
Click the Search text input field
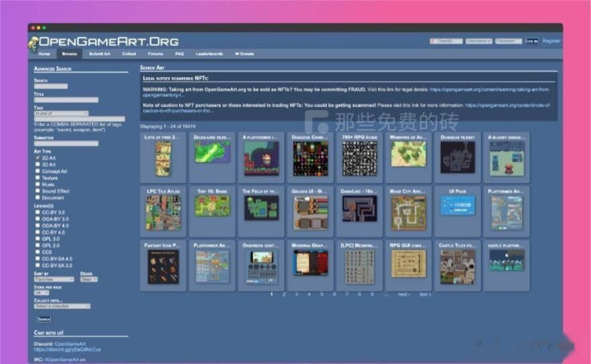[51, 86]
